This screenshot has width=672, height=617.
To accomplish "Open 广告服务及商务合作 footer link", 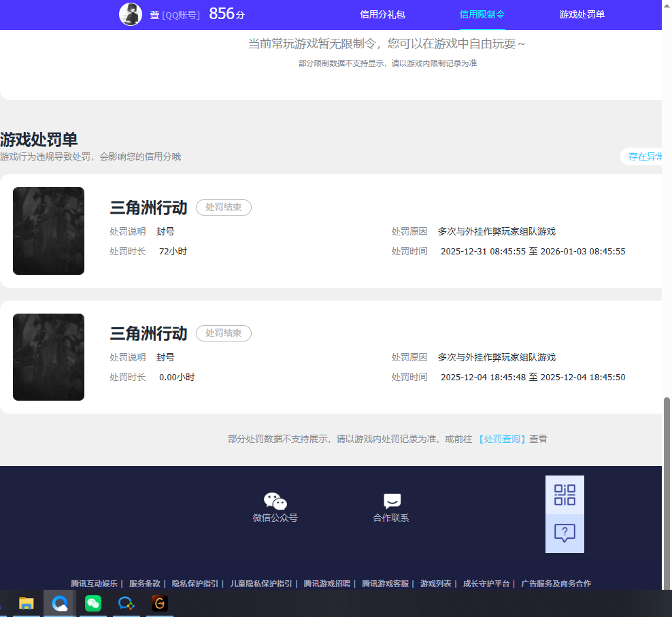I will click(x=556, y=584).
